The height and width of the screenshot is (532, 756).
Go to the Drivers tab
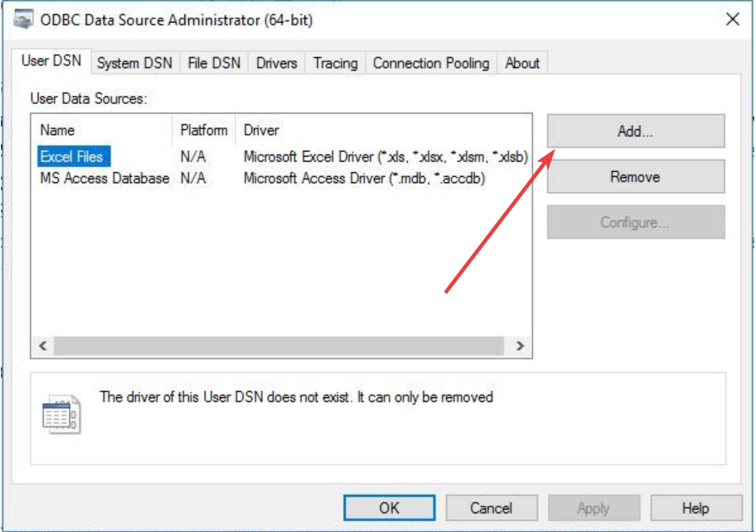pos(276,63)
